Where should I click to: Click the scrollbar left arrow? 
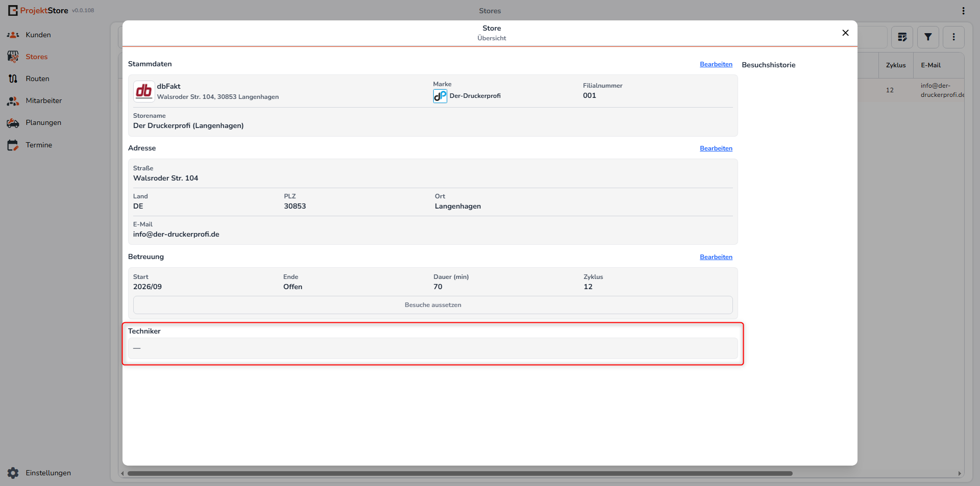(122, 473)
